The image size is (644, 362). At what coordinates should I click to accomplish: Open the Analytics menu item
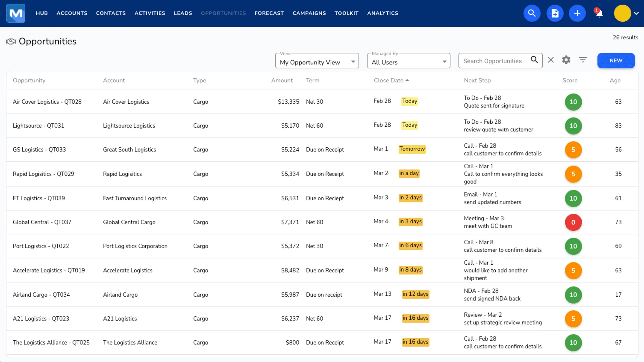click(x=382, y=13)
